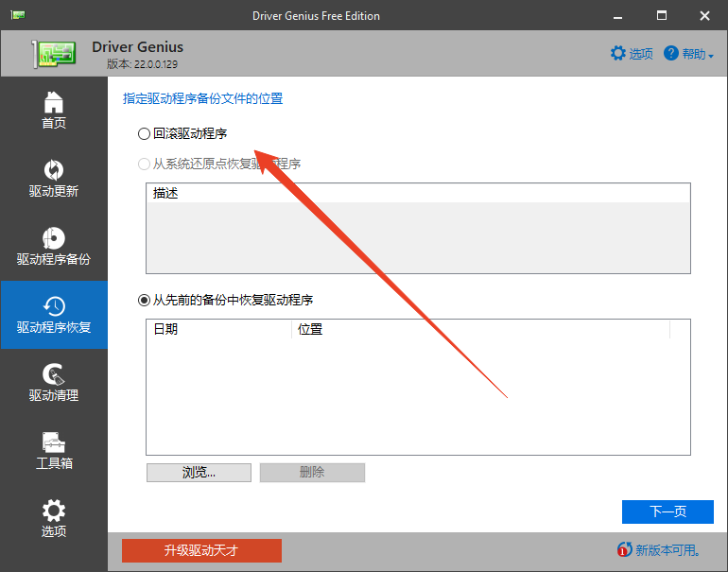Click the 下一页 button
Viewport: 728px width, 572px height.
click(x=667, y=511)
